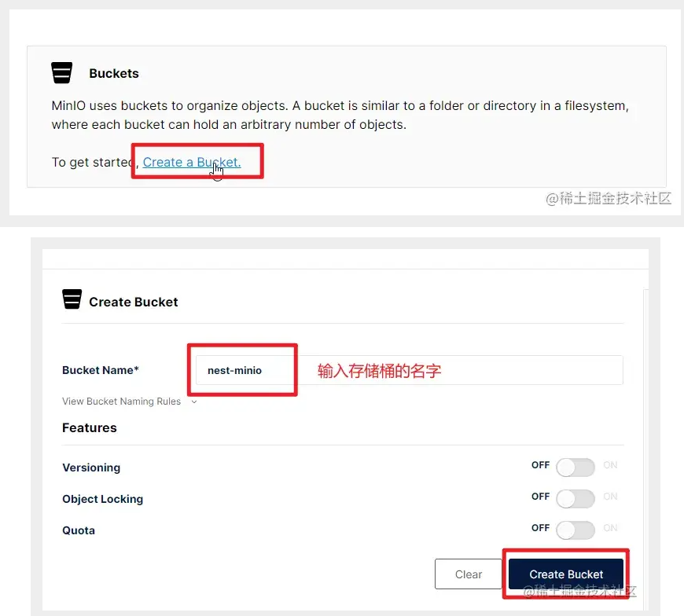Click the Buckets heading text
The height and width of the screenshot is (616, 684).
[114, 73]
